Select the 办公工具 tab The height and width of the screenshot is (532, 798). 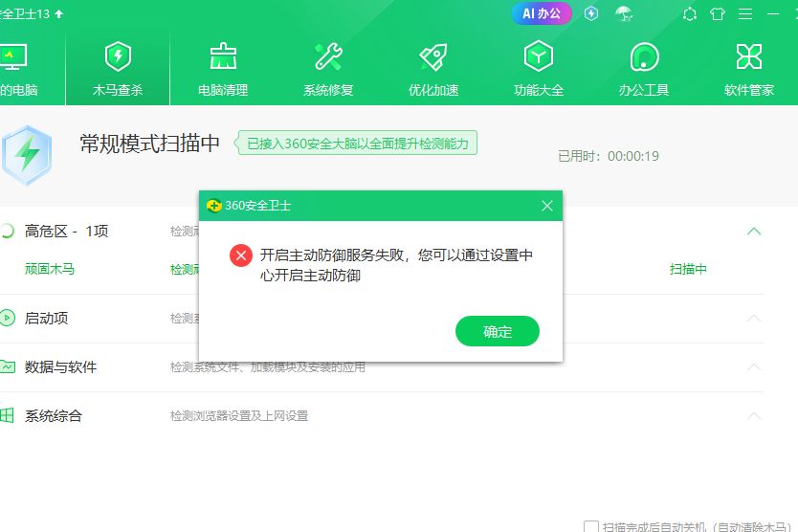(x=644, y=69)
